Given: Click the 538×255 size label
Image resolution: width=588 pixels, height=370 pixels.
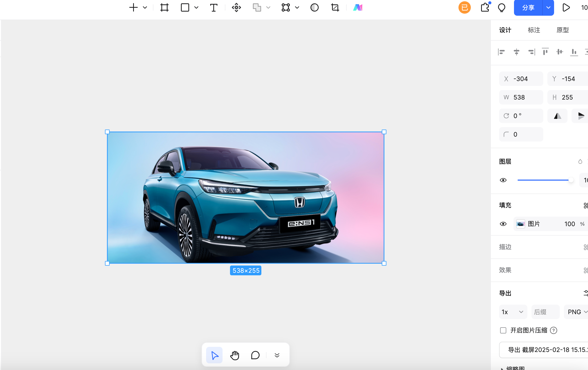Looking at the screenshot, I should 246,270.
